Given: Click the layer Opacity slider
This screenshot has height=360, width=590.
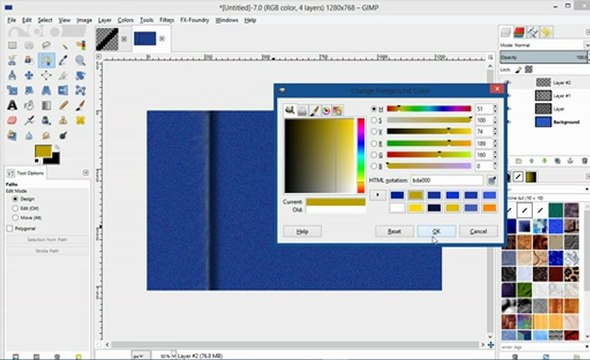Looking at the screenshot, I should [544, 57].
